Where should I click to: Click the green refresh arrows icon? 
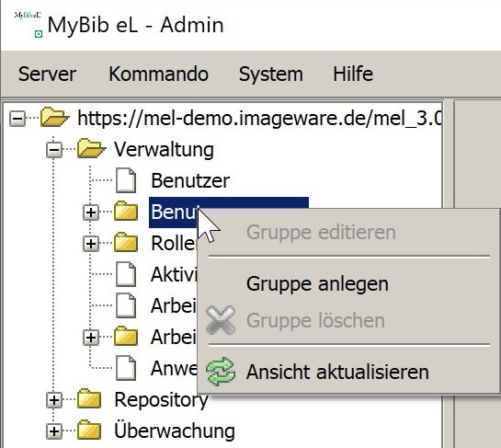click(221, 372)
